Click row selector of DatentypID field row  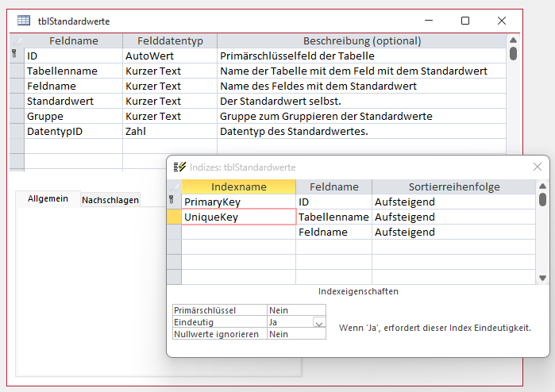pos(17,132)
